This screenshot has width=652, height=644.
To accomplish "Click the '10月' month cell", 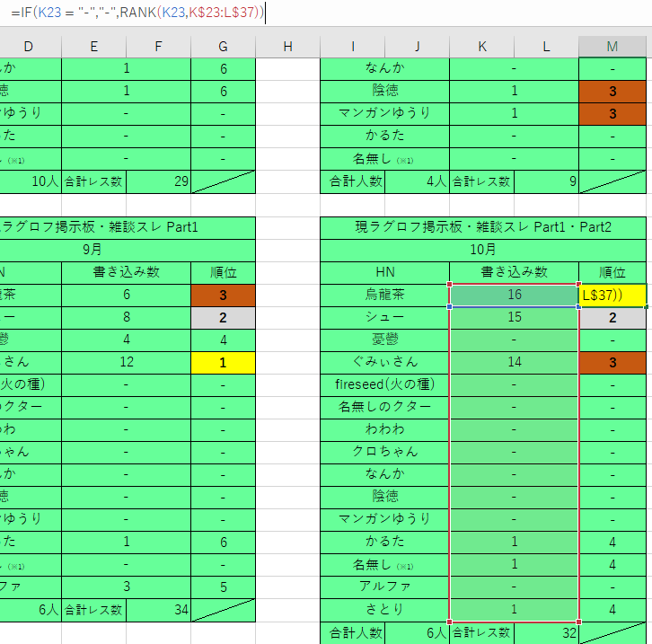I will tap(483, 250).
